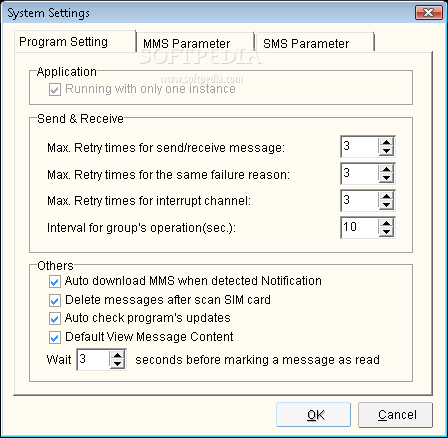Click the send/receive retry times input field

click(x=360, y=147)
